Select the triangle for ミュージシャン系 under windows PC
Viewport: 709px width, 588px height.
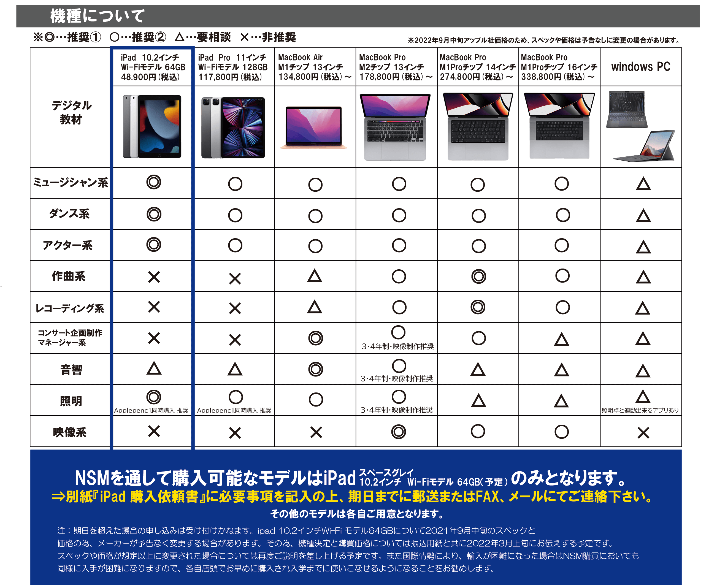pyautogui.click(x=643, y=184)
